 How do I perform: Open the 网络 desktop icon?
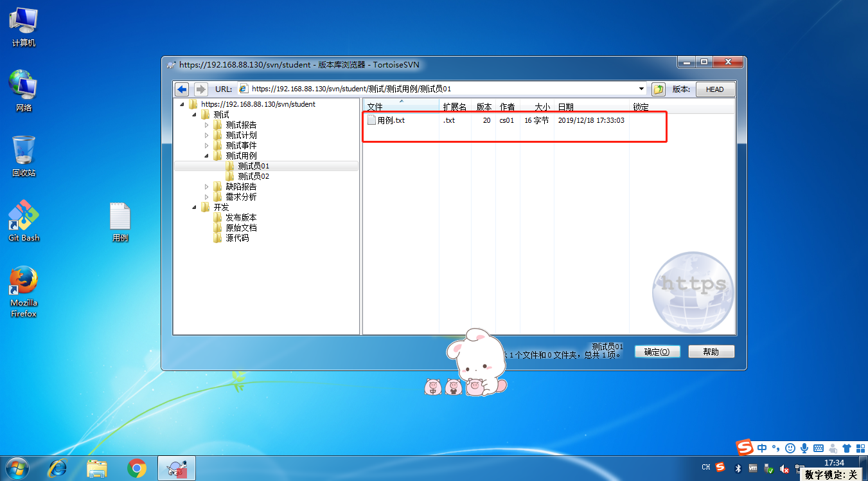click(x=24, y=90)
